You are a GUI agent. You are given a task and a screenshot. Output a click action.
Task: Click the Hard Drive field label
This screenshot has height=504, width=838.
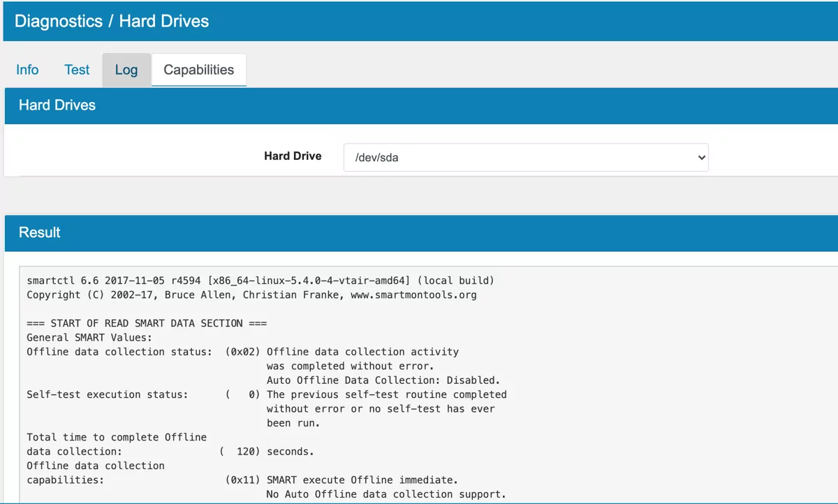click(293, 156)
